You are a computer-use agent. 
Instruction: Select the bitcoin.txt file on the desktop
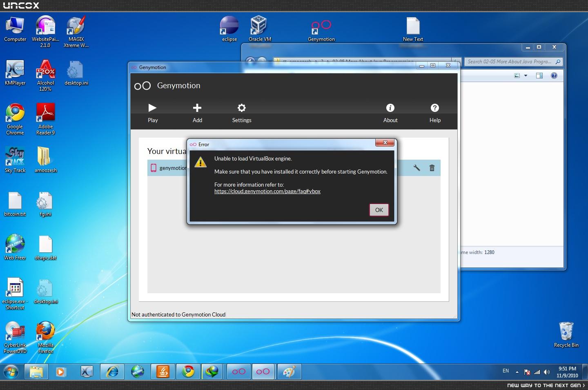pos(15,204)
